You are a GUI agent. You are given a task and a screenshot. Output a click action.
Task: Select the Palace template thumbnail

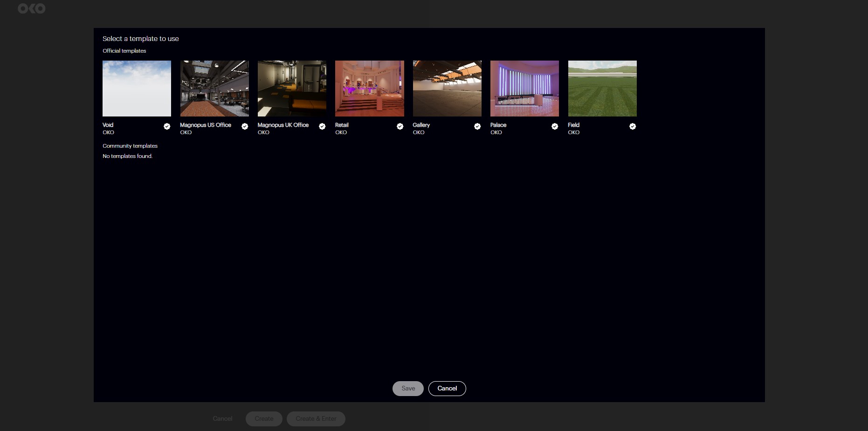tap(524, 89)
